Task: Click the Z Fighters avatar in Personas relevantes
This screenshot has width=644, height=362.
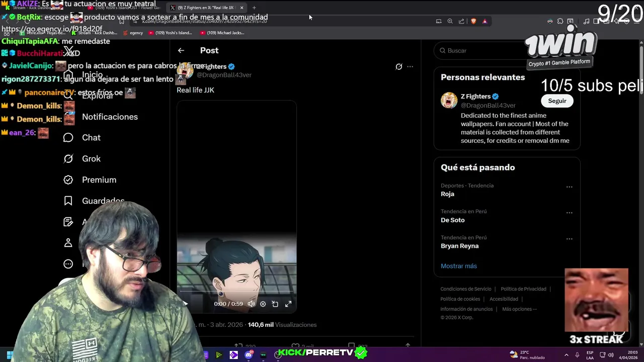Action: (x=449, y=101)
